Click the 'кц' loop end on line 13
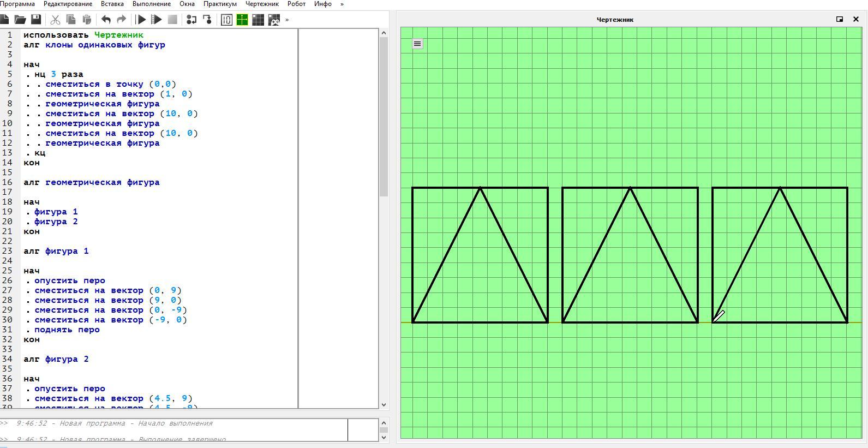The image size is (868, 448). pyautogui.click(x=40, y=153)
